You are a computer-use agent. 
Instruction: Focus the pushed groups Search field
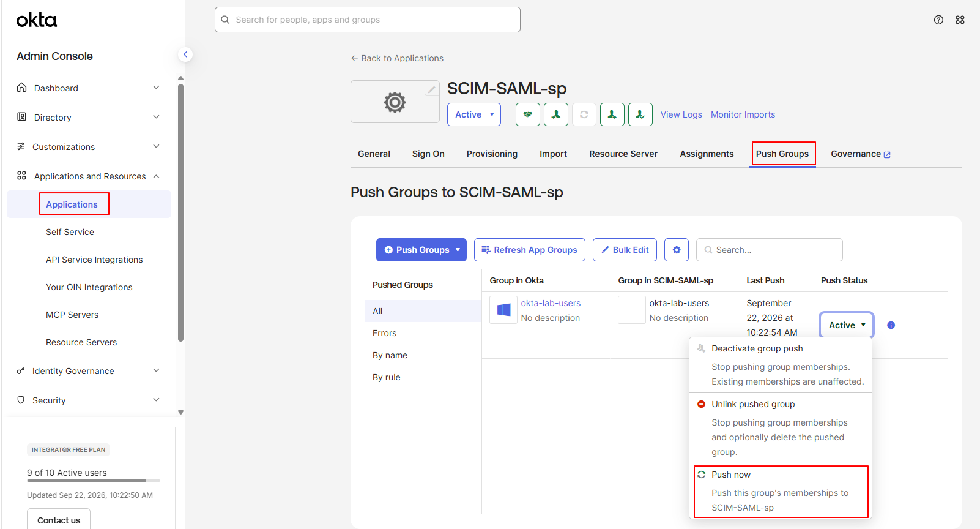click(770, 250)
